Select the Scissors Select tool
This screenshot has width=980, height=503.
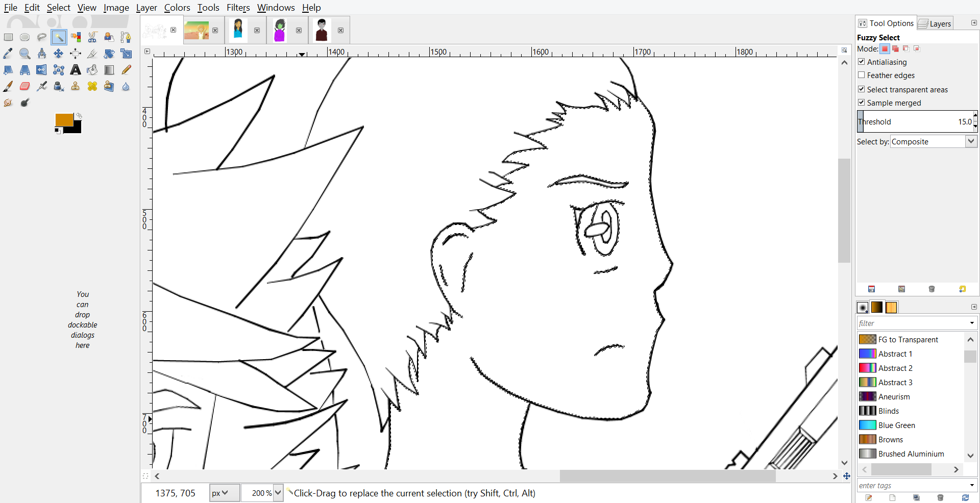point(92,37)
